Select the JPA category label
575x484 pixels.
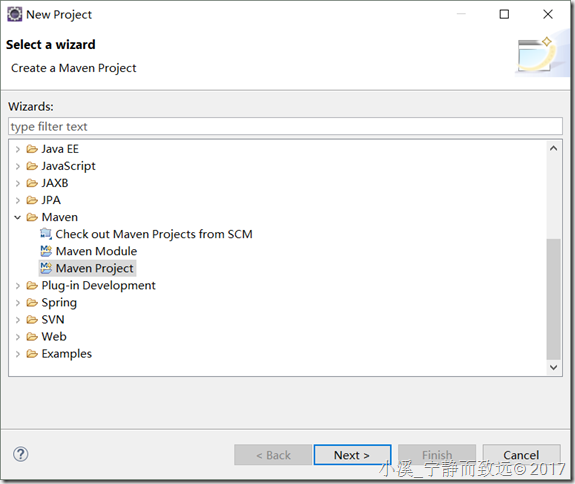tap(51, 200)
